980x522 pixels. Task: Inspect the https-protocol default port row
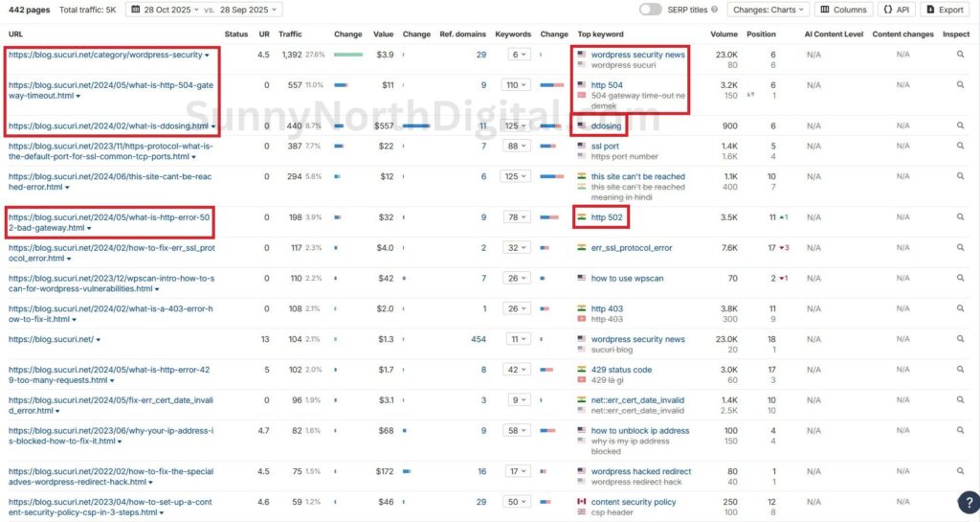960,146
